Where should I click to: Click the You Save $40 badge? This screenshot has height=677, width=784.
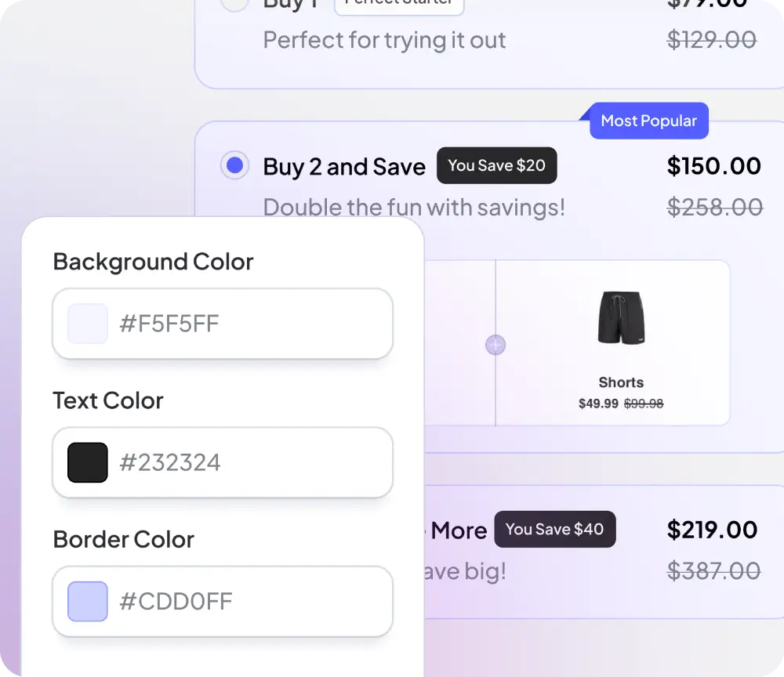[x=555, y=529]
